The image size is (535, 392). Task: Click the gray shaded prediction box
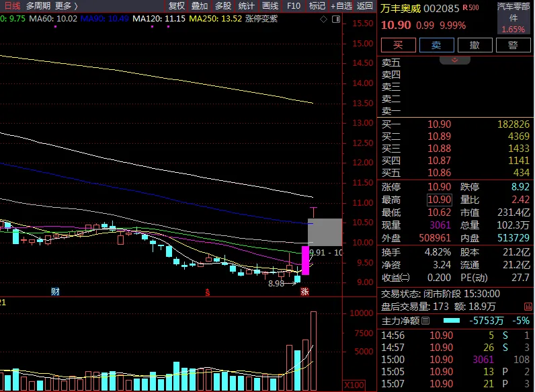tap(325, 232)
